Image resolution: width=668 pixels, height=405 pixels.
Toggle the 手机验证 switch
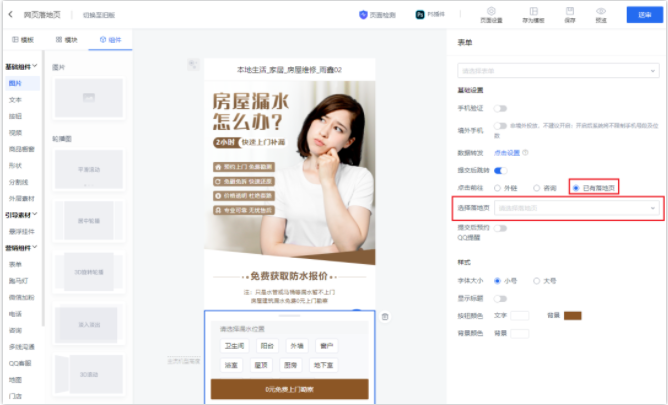[x=501, y=109]
